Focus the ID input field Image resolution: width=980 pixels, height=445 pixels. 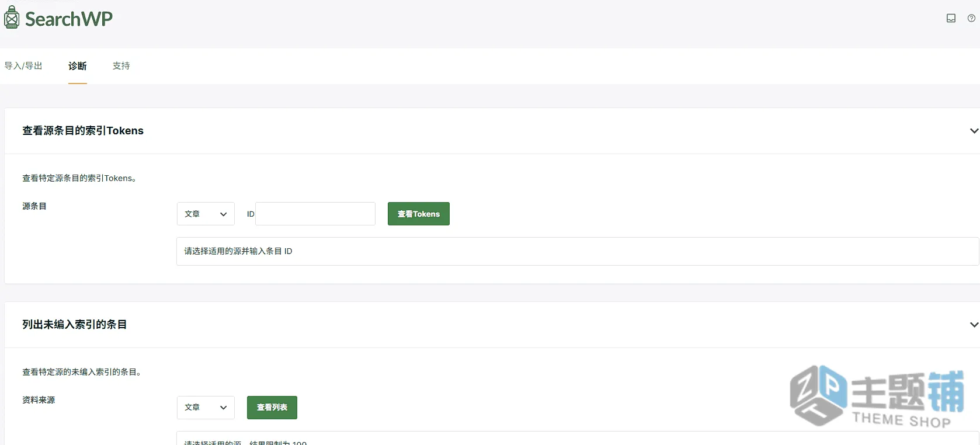[315, 214]
